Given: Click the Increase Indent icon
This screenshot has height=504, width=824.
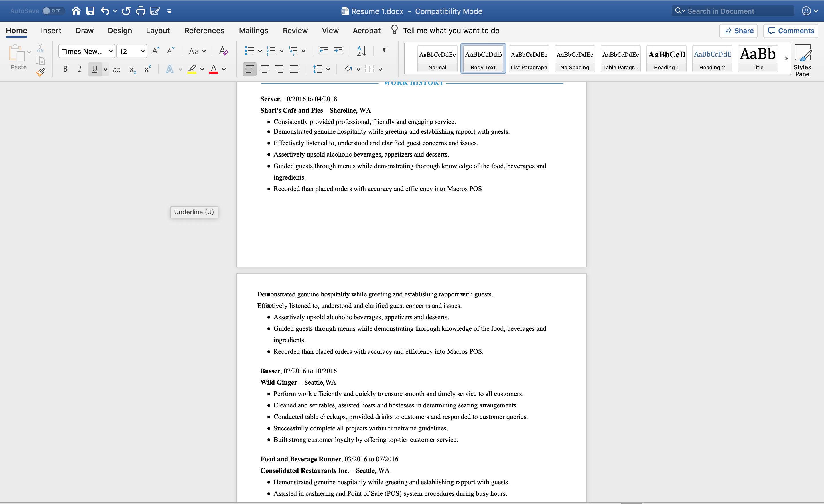Looking at the screenshot, I should pyautogui.click(x=338, y=51).
